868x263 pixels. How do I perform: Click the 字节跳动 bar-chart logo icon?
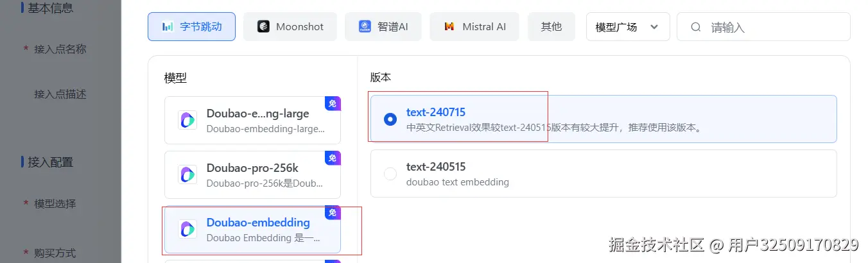coord(168,26)
